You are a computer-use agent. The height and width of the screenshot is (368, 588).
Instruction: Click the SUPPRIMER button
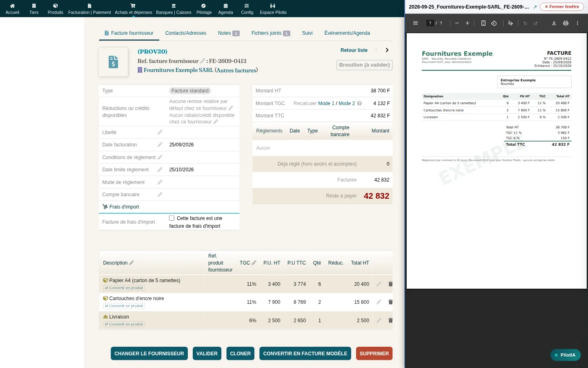(x=374, y=354)
